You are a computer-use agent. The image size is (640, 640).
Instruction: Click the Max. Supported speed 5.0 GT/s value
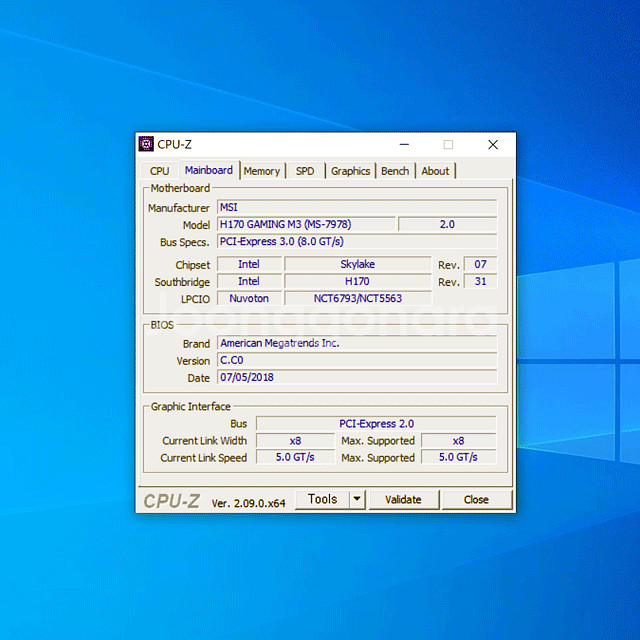pos(458,457)
